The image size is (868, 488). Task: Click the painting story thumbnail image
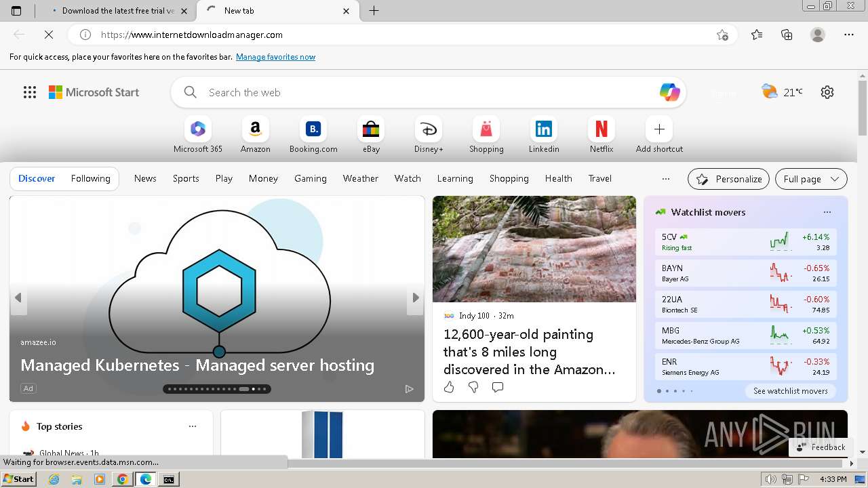(534, 249)
